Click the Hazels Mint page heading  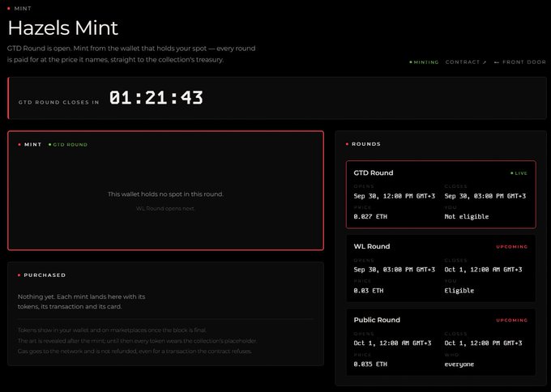(x=63, y=28)
